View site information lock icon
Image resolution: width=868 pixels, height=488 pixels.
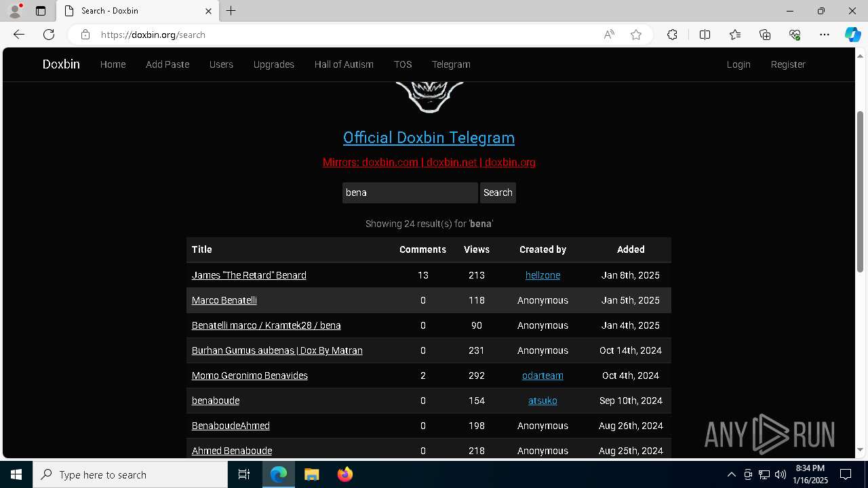tap(85, 35)
